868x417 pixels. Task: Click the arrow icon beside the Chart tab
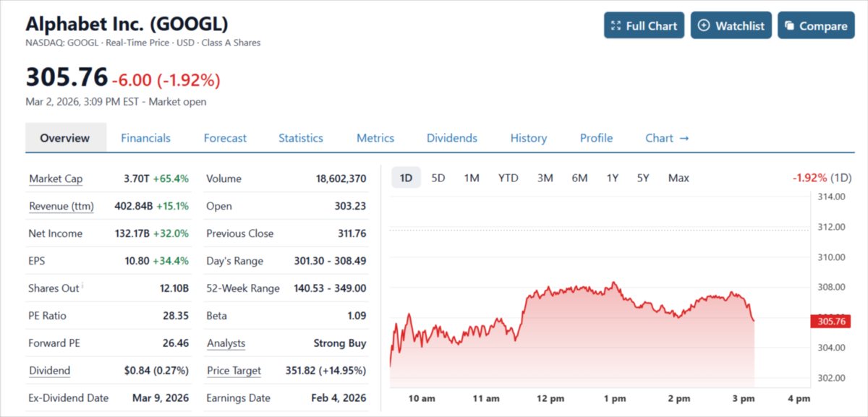[x=684, y=137]
